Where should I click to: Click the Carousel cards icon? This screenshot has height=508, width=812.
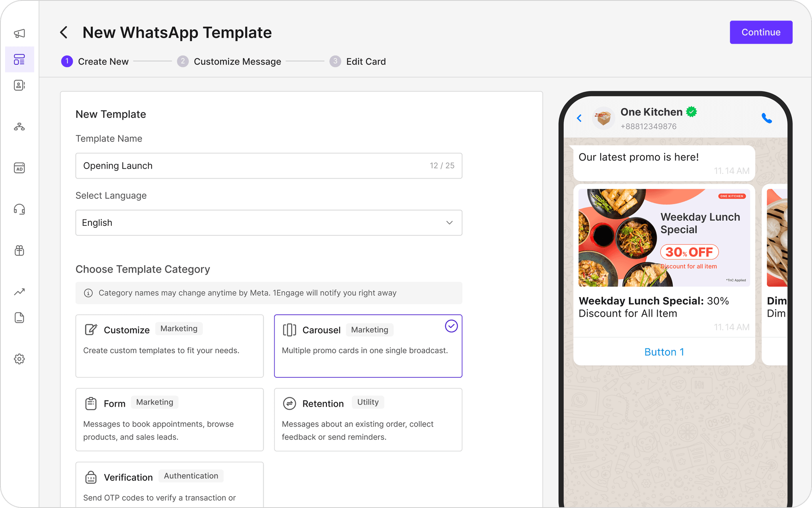289,329
